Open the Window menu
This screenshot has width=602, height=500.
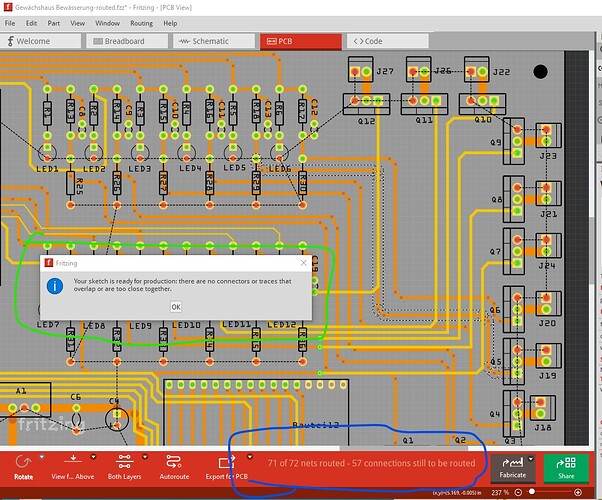[x=108, y=23]
